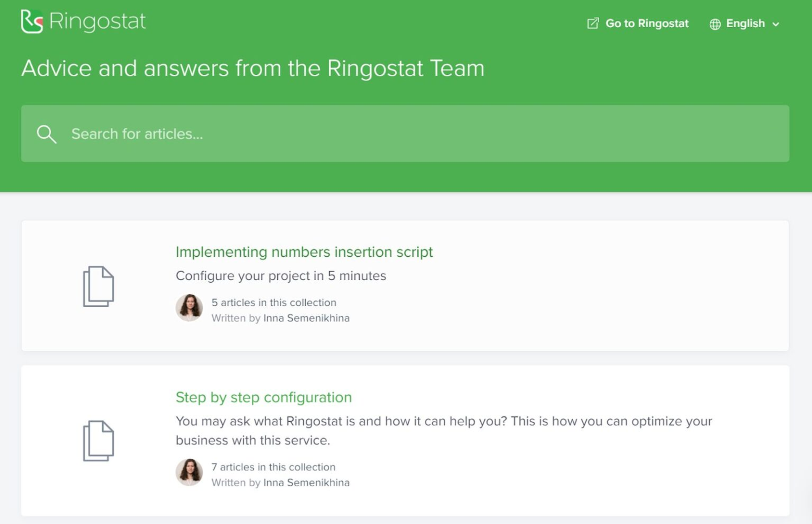Click '7 articles in this collection' text
Screen dimensions: 812x524
coord(274,467)
